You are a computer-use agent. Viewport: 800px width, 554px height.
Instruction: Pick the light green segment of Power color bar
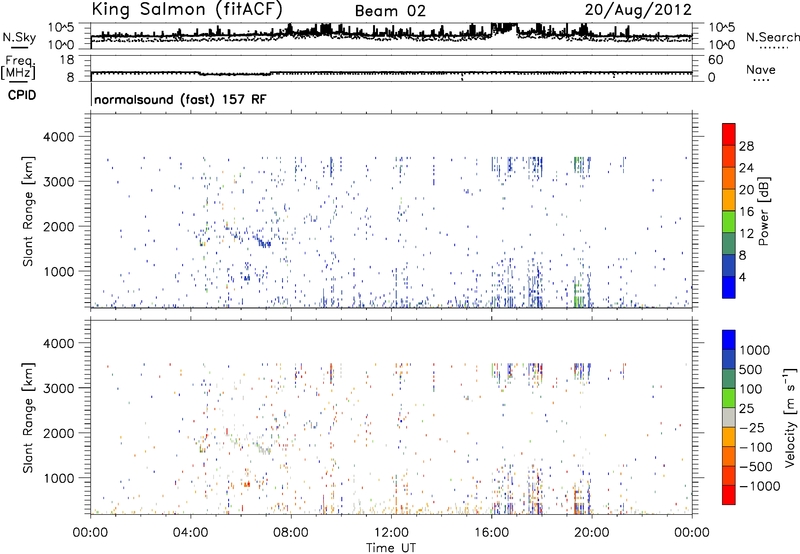(729, 222)
